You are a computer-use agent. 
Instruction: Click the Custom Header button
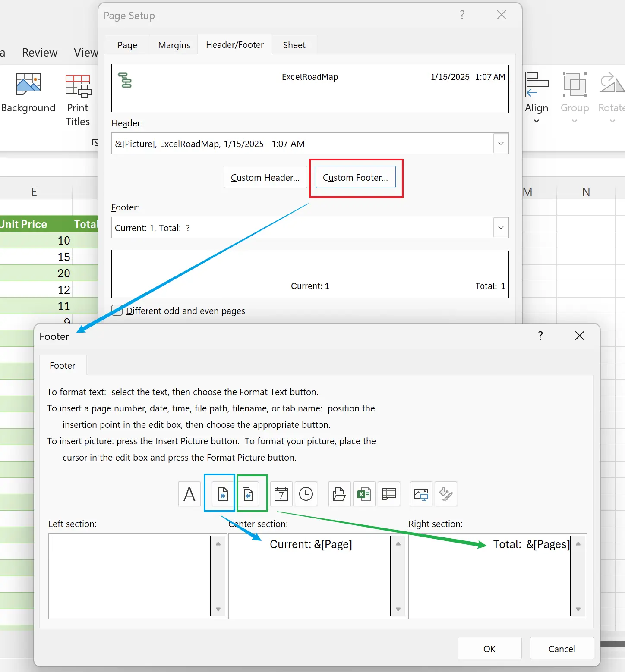pos(265,177)
